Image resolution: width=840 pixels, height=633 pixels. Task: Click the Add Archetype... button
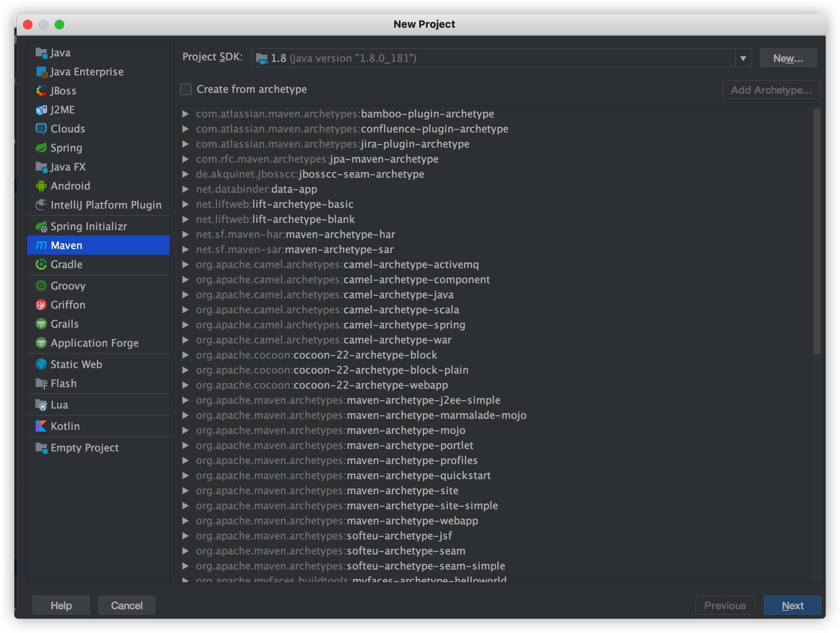pos(771,90)
